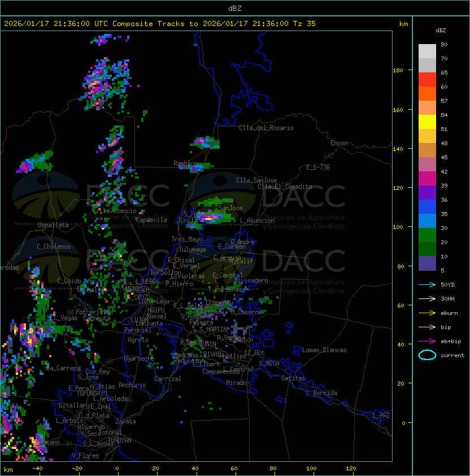Click the Lomas_Blancas map label
Screen dimensions: 470x476
[324, 350]
